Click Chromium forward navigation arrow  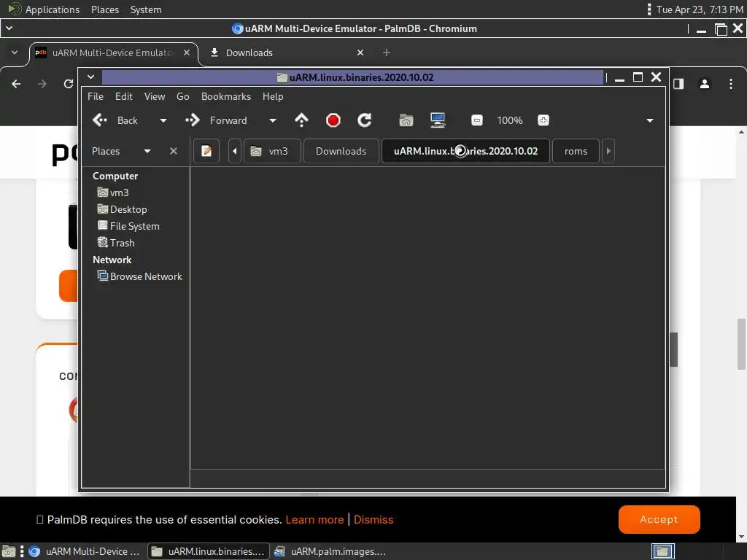(x=42, y=84)
